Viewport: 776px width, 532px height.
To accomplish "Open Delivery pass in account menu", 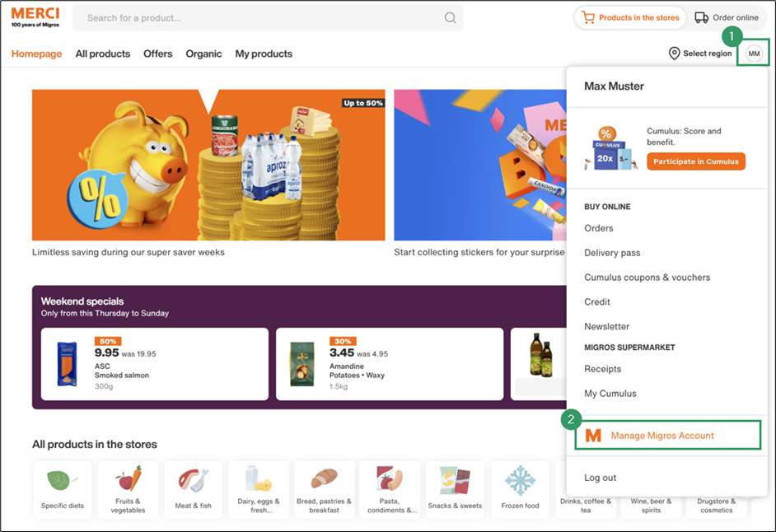I will click(612, 253).
